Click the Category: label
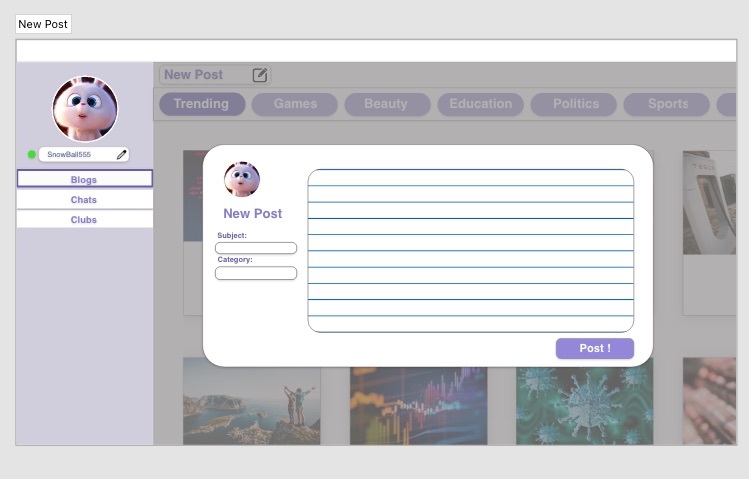The image size is (749, 479). pos(235,259)
